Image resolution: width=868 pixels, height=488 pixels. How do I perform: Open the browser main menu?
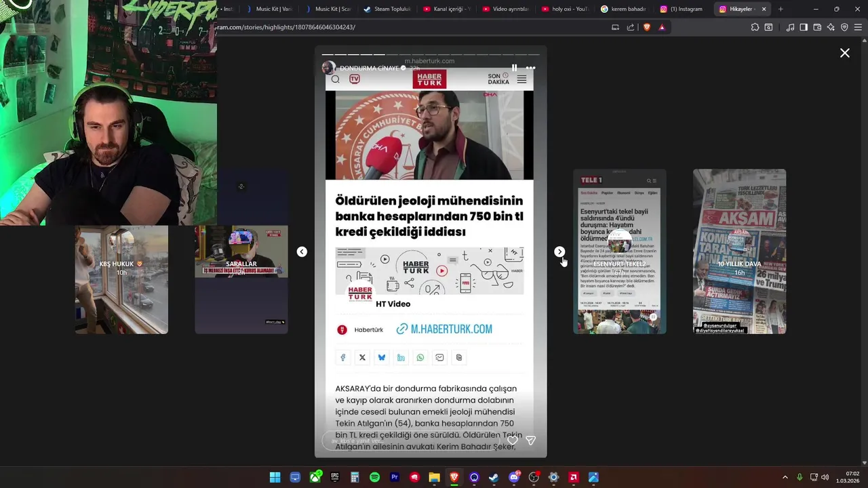pos(858,27)
